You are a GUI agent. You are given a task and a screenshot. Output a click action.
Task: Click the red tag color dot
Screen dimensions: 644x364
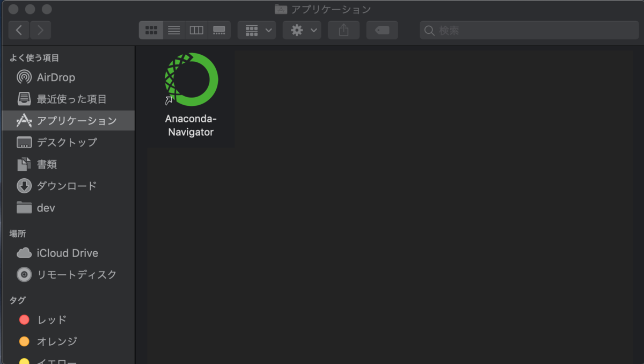click(x=24, y=319)
